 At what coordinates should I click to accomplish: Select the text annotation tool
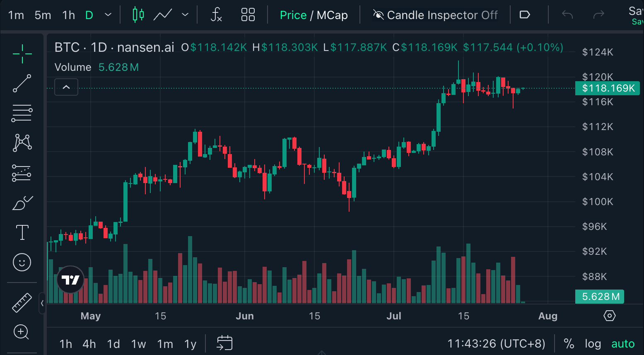click(22, 232)
